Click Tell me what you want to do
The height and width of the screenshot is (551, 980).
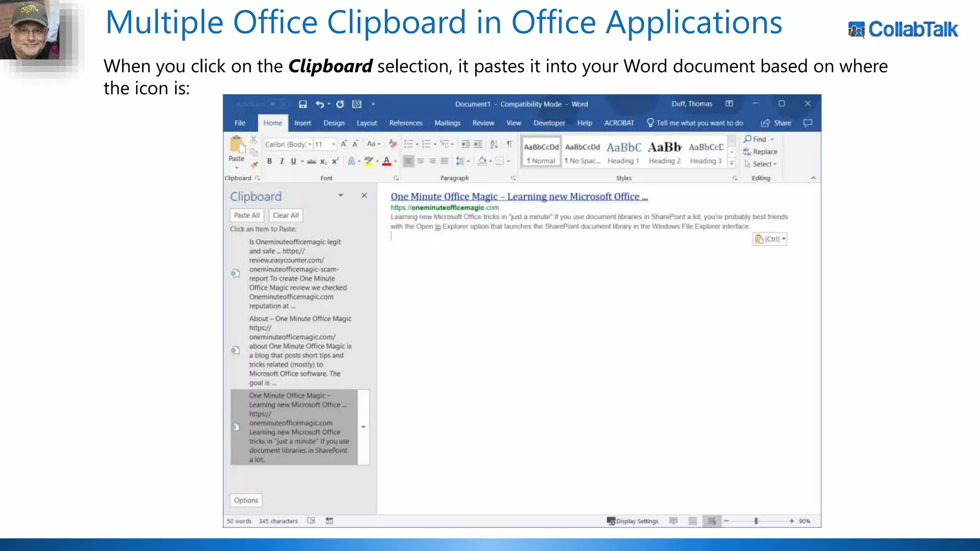(695, 123)
